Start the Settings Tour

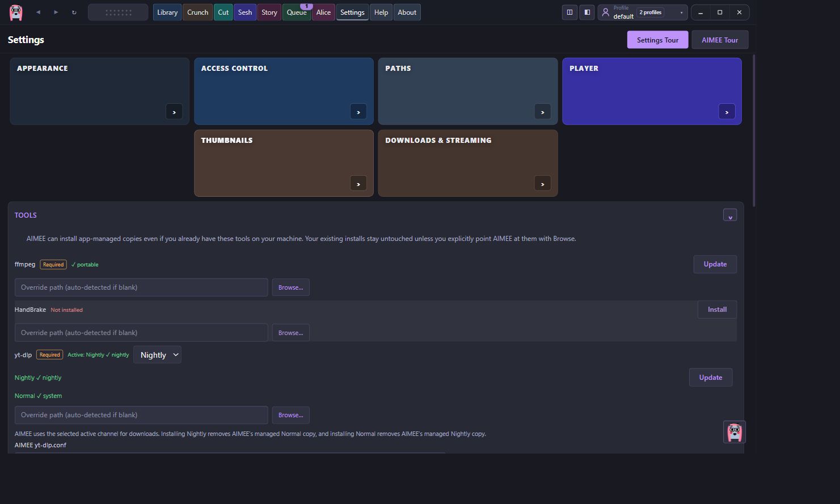pyautogui.click(x=657, y=40)
